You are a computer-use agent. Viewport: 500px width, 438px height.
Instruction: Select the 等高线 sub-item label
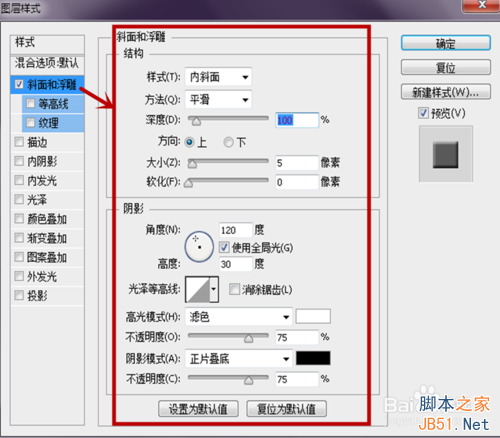[53, 104]
